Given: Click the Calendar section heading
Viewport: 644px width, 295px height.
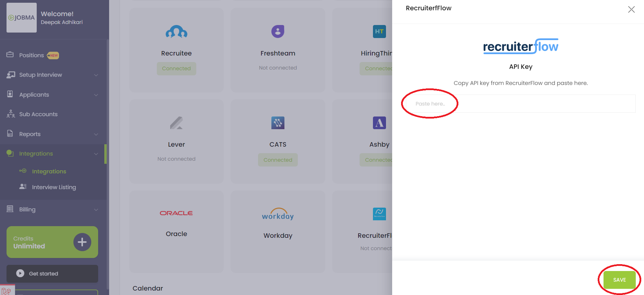Looking at the screenshot, I should 148,288.
